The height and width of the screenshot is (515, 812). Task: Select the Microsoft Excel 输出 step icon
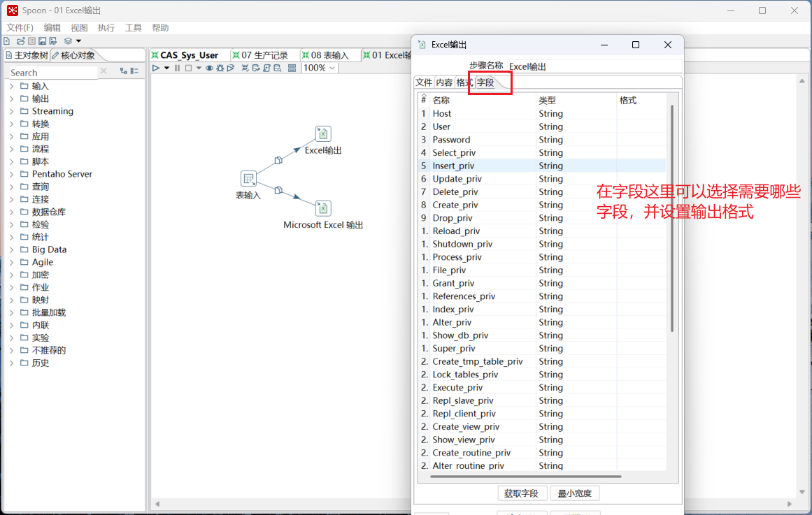(x=323, y=209)
